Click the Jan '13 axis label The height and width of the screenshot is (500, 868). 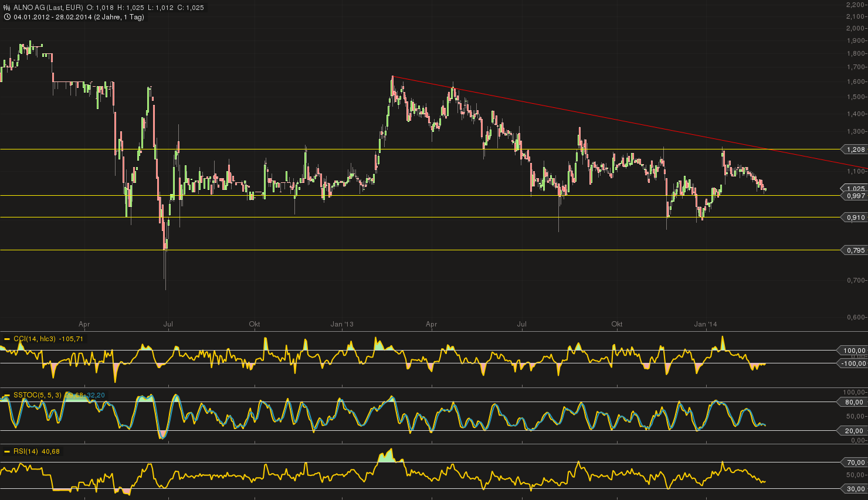(x=342, y=324)
